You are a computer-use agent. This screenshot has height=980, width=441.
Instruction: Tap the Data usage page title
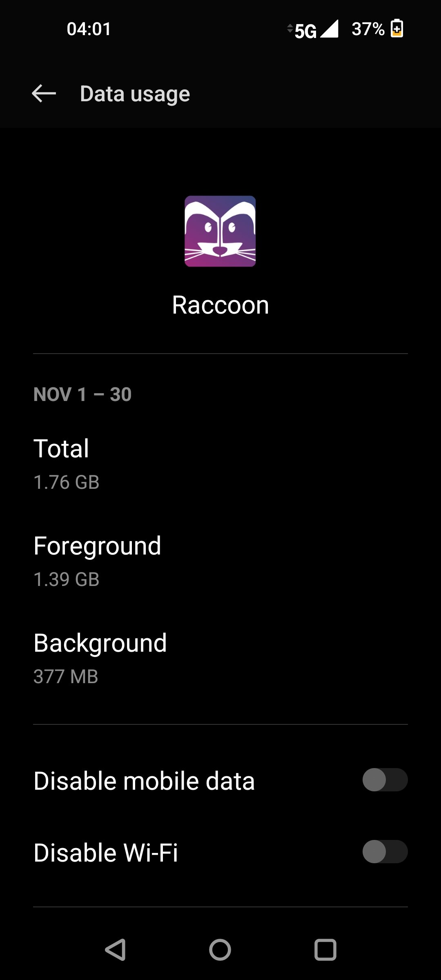[135, 94]
